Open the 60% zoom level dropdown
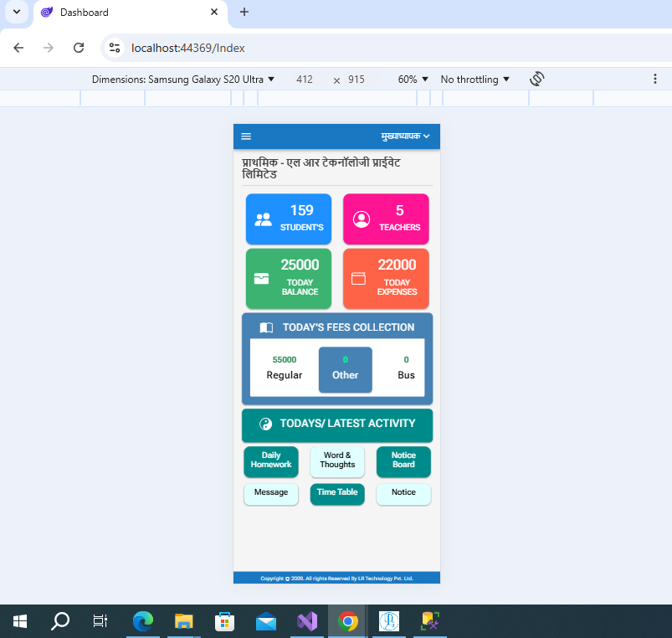The width and height of the screenshot is (672, 638). [x=413, y=80]
